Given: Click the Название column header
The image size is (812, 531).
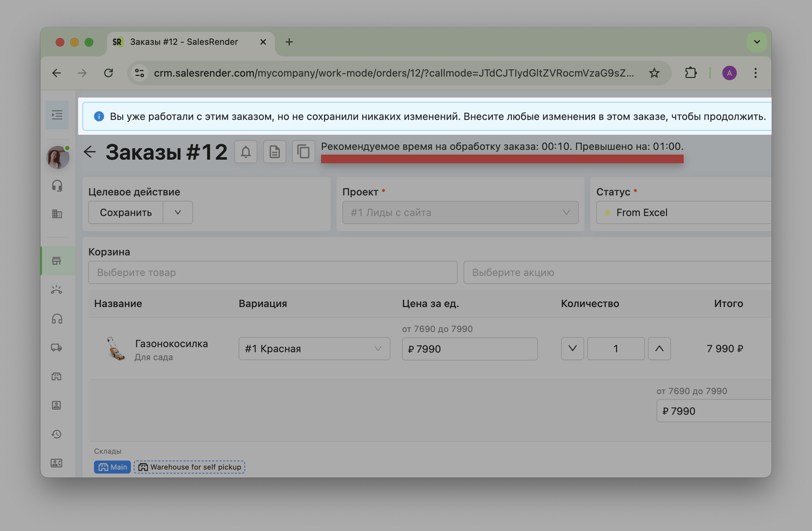Looking at the screenshot, I should pyautogui.click(x=118, y=303).
